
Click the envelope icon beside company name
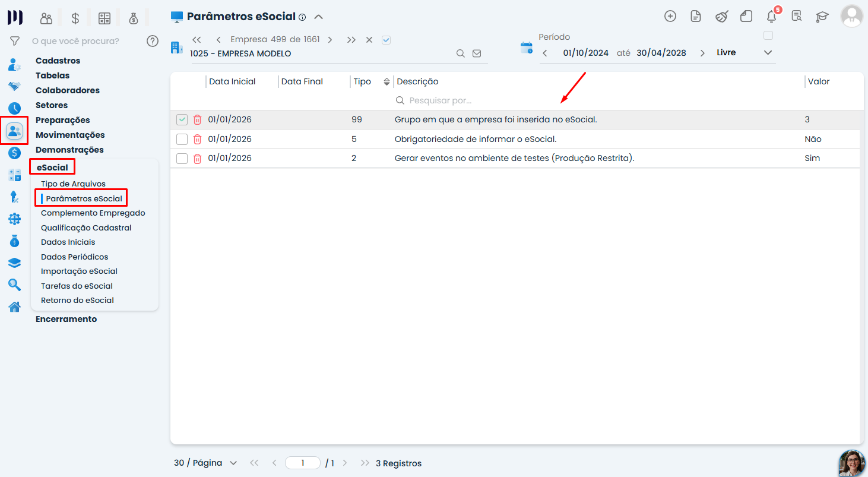coord(477,53)
